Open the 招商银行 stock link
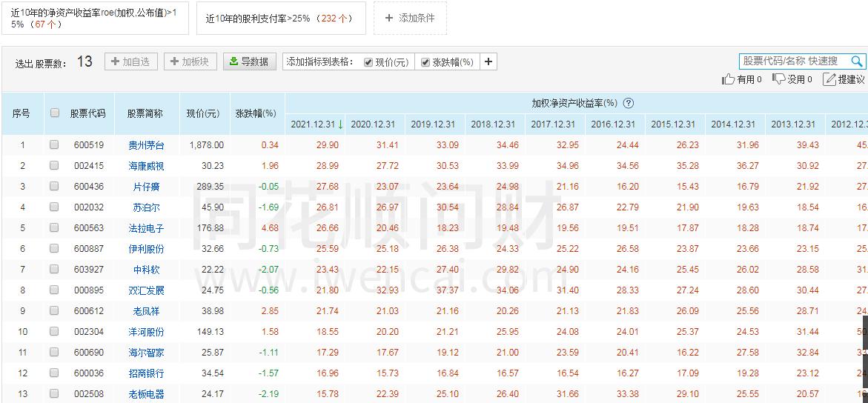The width and height of the screenshot is (868, 403). pos(146,373)
